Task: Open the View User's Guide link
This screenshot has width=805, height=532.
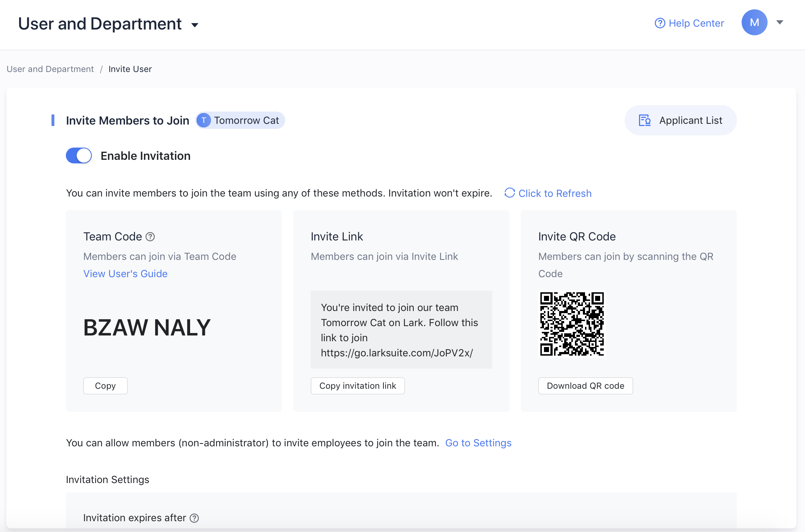Action: tap(125, 274)
